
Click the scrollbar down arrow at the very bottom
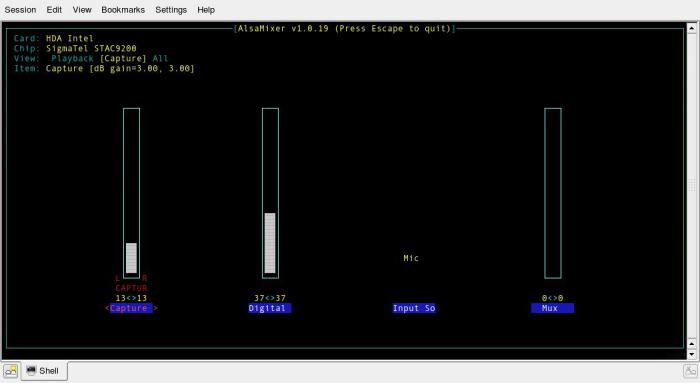(692, 355)
